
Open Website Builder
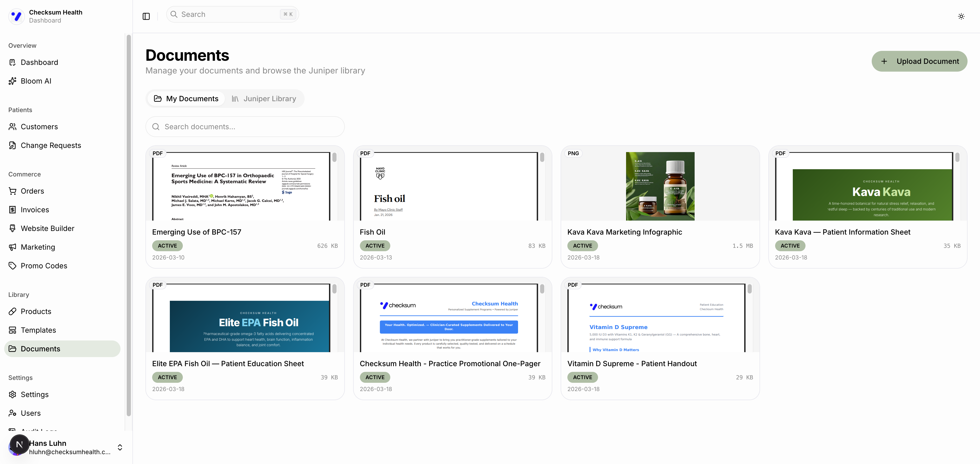62,228
